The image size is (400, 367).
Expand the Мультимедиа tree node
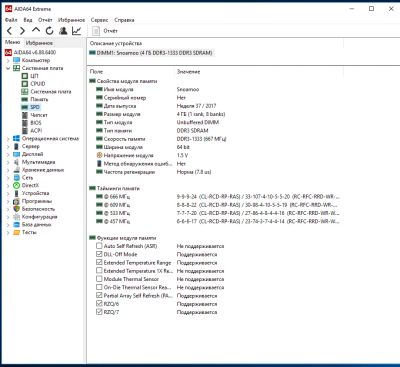8,162
